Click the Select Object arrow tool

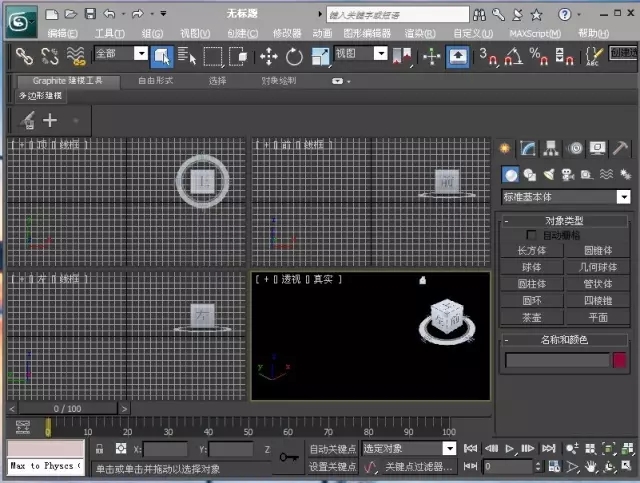pos(162,56)
